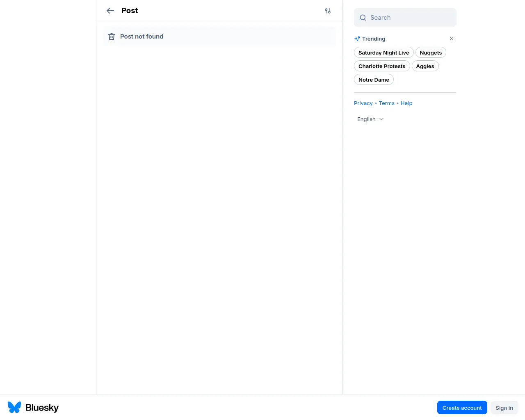Click the Bluesky wordmark in footer
The height and width of the screenshot is (420, 525).
click(42, 408)
